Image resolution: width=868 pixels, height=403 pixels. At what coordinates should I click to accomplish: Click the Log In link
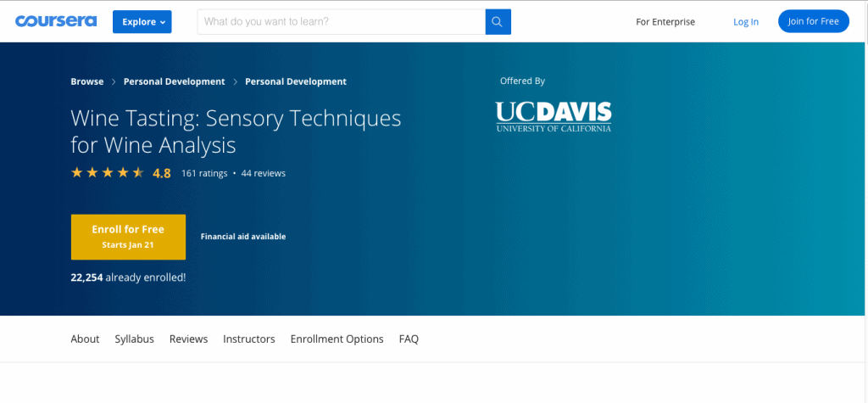(746, 22)
